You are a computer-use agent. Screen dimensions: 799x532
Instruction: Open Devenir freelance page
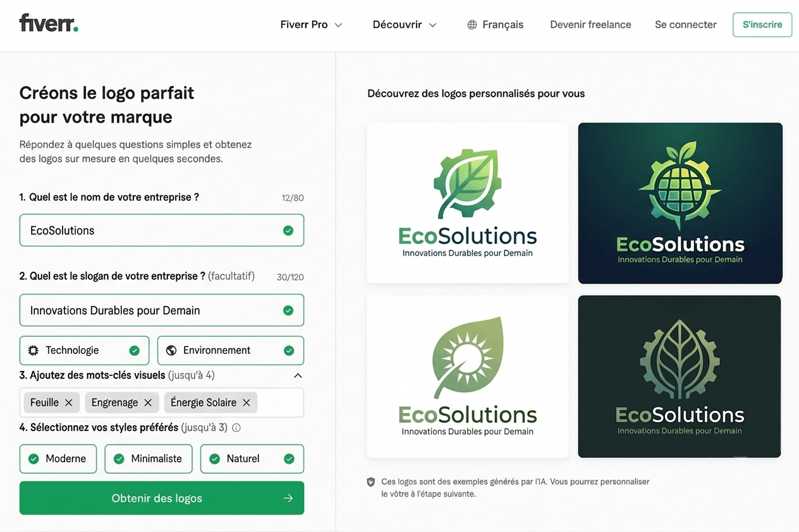tap(590, 25)
